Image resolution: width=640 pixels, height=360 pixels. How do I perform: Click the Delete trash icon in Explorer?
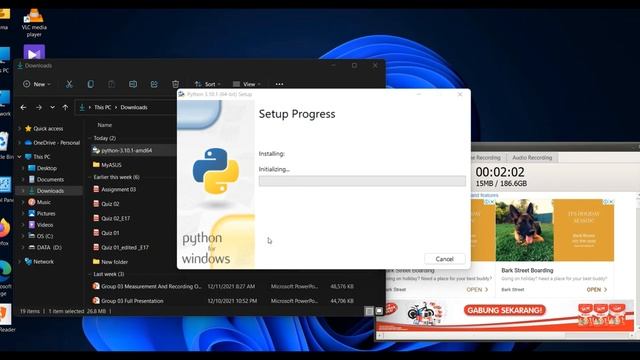click(176, 84)
